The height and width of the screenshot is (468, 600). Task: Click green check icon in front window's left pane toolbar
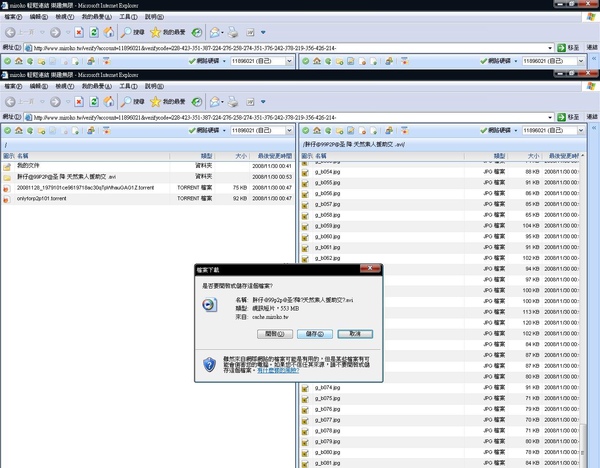pyautogui.click(x=8, y=130)
